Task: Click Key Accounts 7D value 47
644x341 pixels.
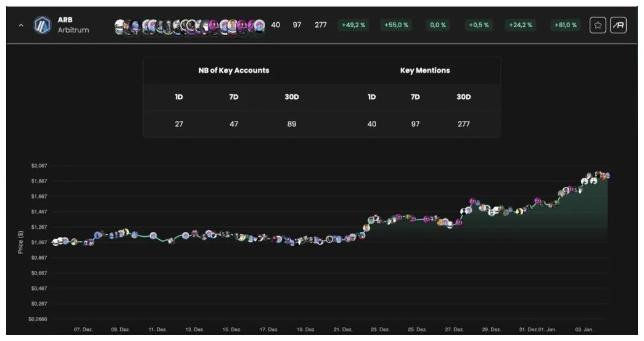Action: pos(234,124)
